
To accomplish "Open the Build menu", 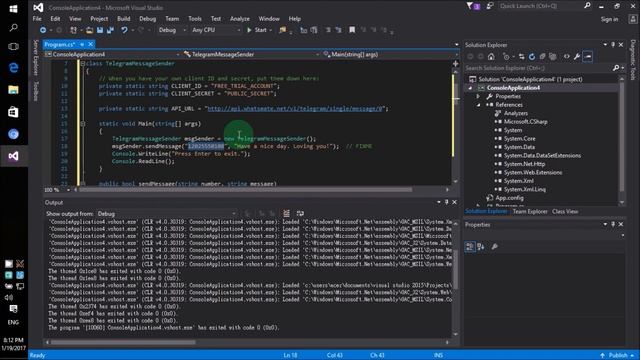I will point(124,19).
